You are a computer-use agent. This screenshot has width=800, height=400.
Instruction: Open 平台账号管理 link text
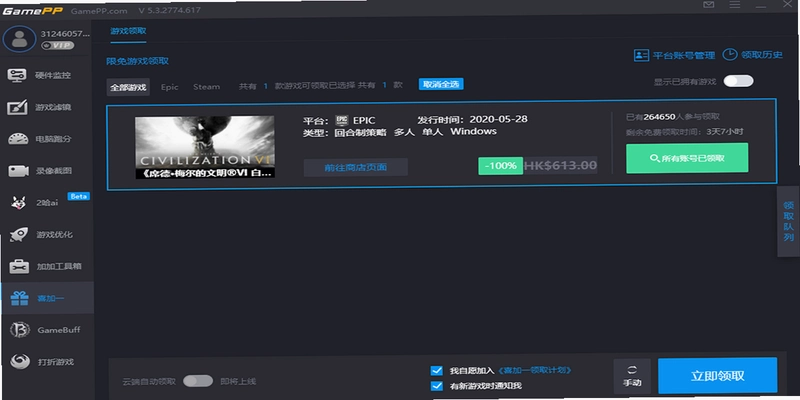684,55
